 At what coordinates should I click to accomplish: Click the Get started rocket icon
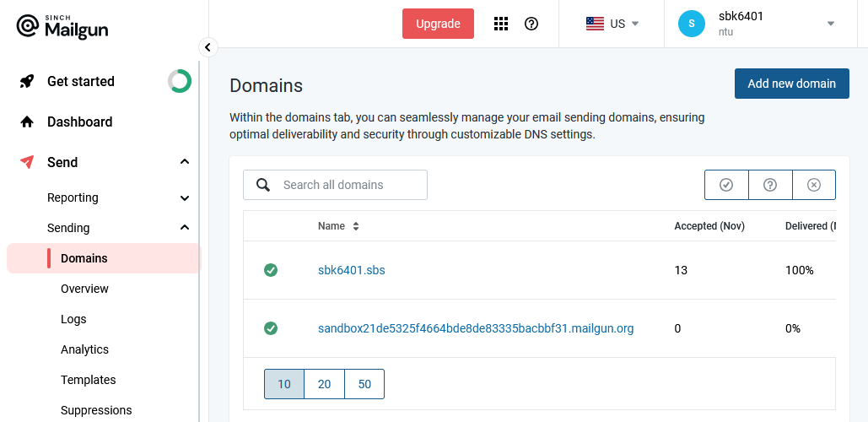click(x=27, y=81)
